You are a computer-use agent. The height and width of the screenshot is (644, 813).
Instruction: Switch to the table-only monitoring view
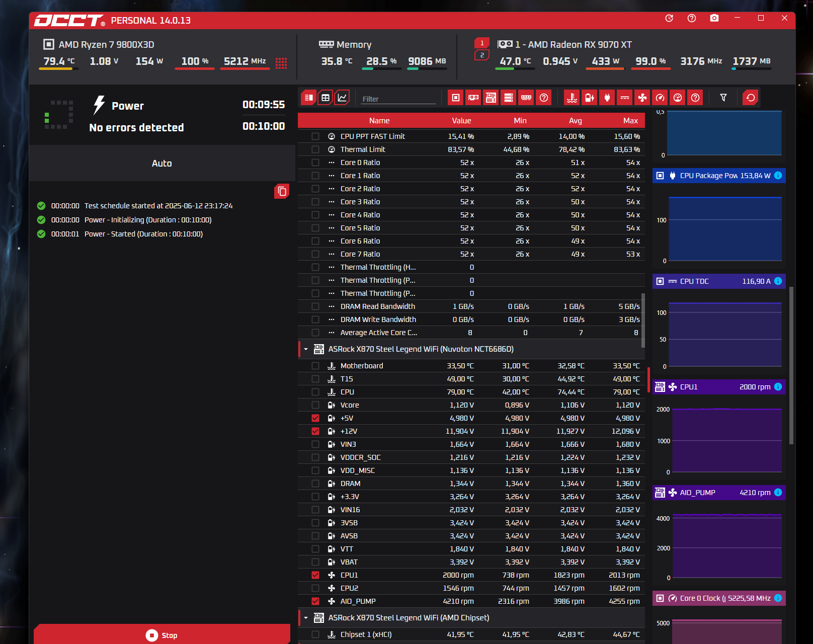tap(326, 98)
